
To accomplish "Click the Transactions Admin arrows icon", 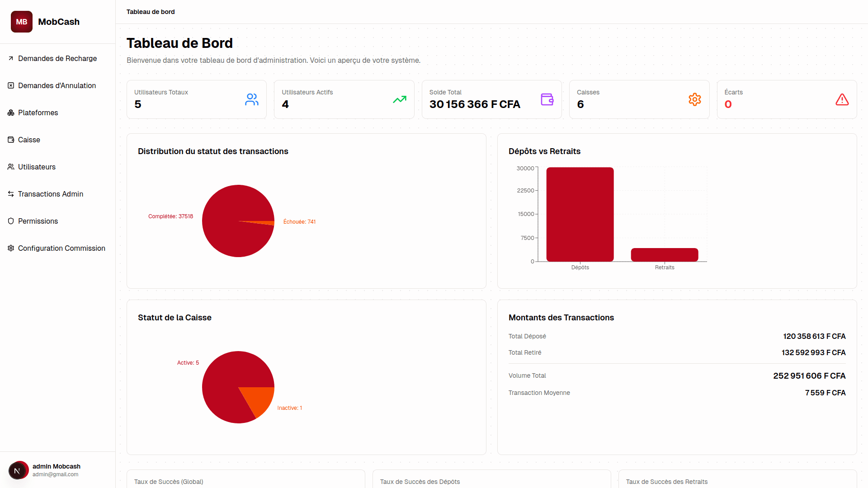I will [x=10, y=194].
